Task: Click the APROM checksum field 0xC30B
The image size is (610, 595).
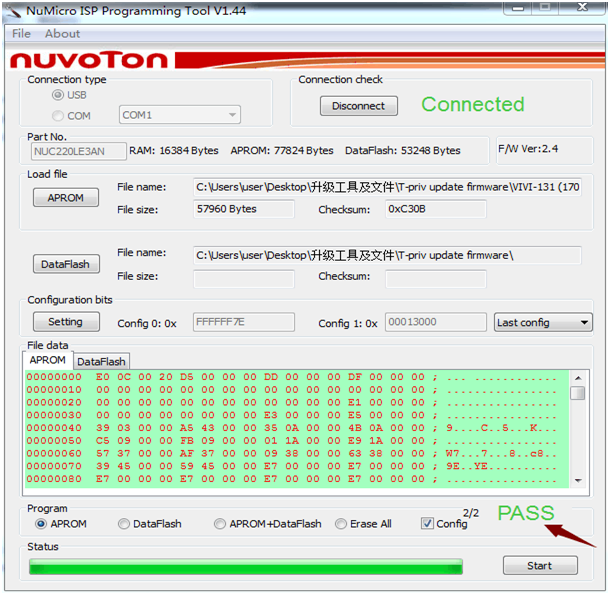Action: pyautogui.click(x=436, y=209)
